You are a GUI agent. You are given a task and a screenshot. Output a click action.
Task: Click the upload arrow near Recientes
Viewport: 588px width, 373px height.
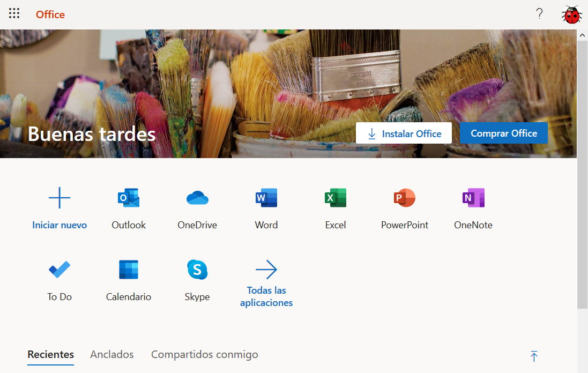(534, 355)
